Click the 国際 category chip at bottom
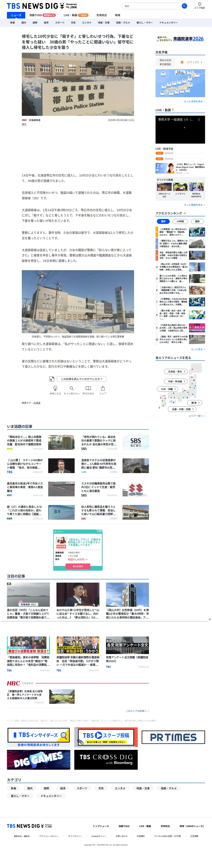Image resolution: width=212 pixels, height=868 pixels. coord(46,789)
